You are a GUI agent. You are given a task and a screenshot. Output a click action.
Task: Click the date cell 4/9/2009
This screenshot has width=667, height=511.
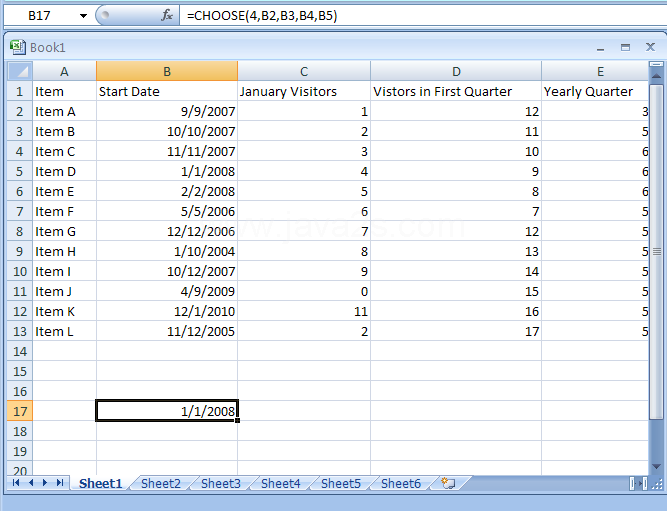point(167,291)
